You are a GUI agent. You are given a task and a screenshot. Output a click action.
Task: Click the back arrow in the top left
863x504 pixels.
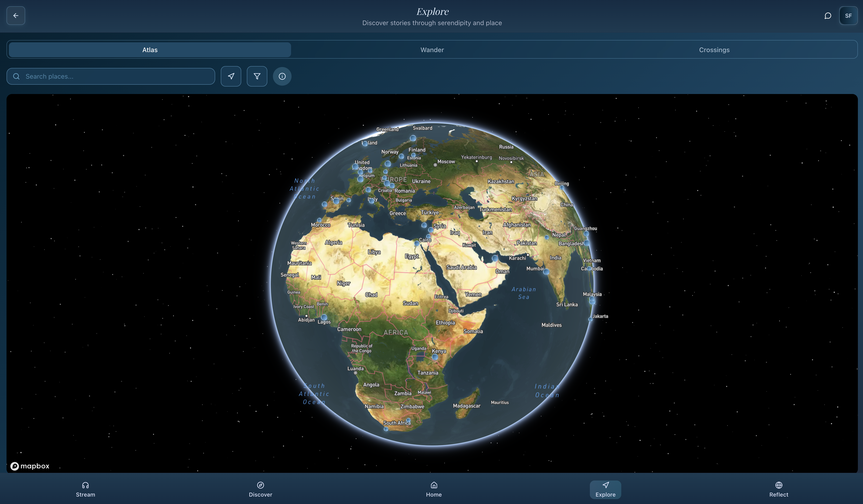[x=16, y=16]
